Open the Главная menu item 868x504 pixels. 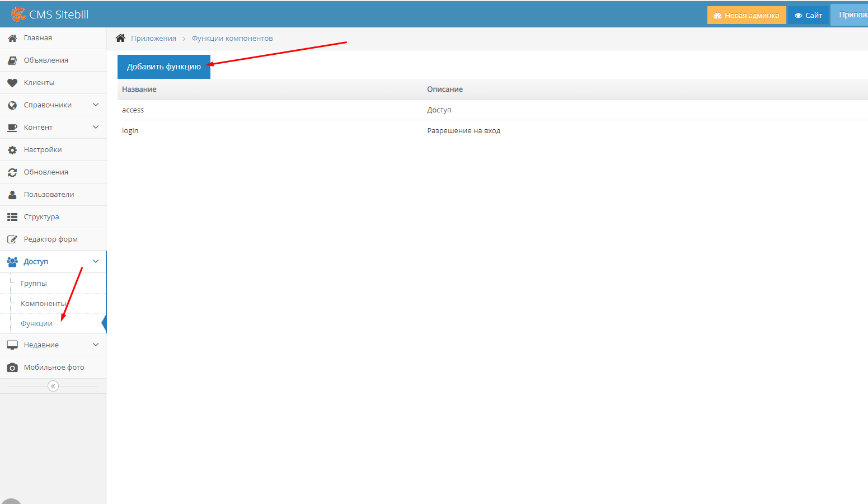(53, 38)
